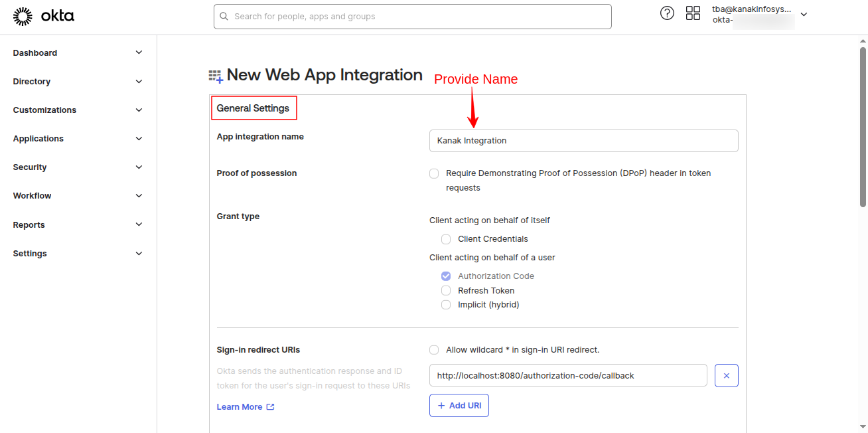Expand the Applications sidebar chevron
Screen dimensions: 868x433
139,139
